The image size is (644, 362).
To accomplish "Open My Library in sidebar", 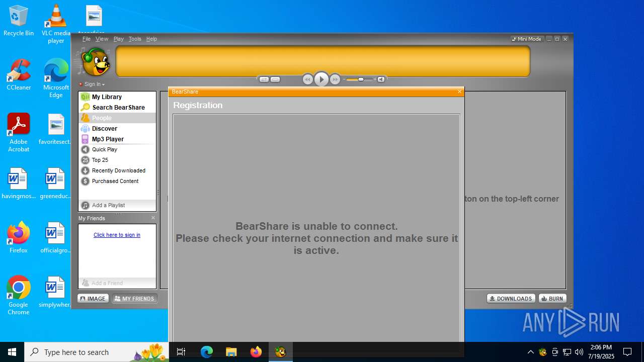I will pyautogui.click(x=117, y=97).
